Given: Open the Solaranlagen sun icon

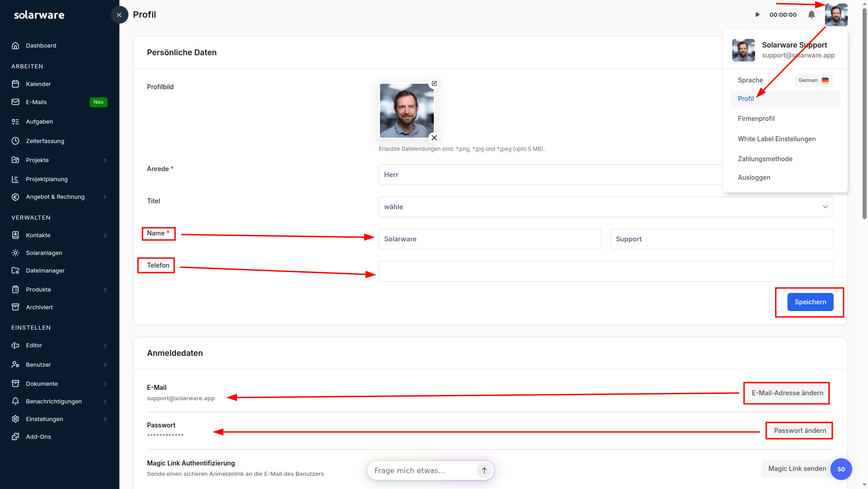Looking at the screenshot, I should (15, 253).
